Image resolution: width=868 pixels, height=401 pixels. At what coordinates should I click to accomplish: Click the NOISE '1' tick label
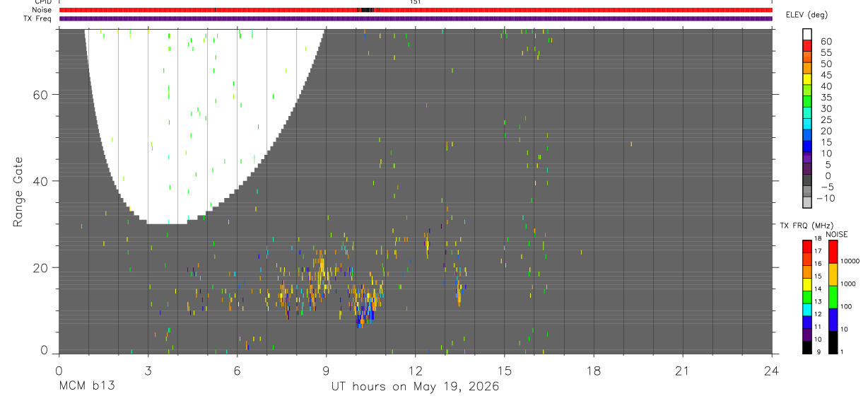tap(842, 352)
